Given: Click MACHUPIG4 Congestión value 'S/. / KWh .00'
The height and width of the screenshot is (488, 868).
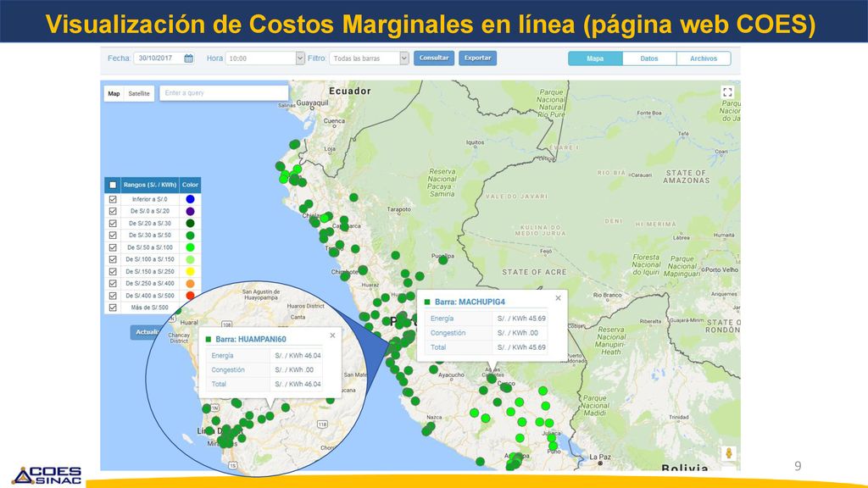Looking at the screenshot, I should [518, 333].
